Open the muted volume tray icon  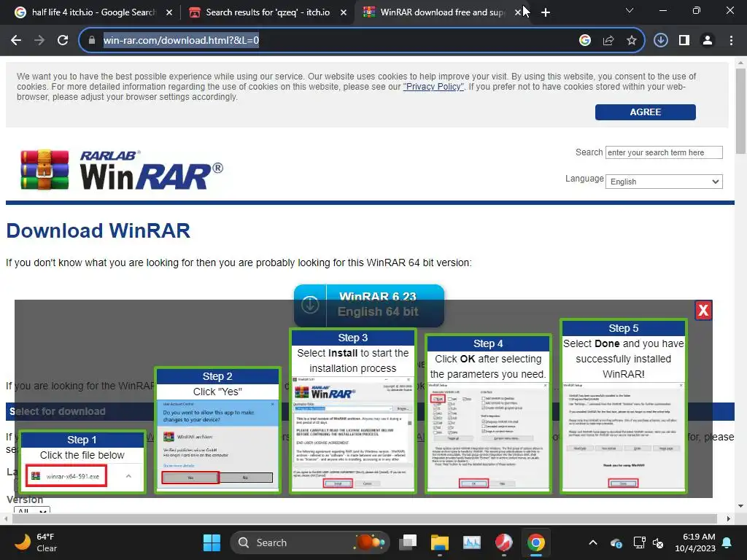pyautogui.click(x=658, y=542)
